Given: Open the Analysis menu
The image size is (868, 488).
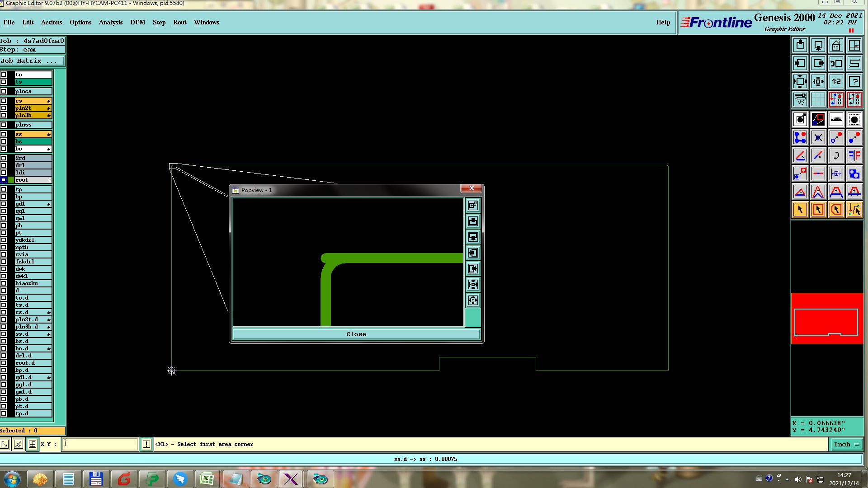Looking at the screenshot, I should 111,22.
